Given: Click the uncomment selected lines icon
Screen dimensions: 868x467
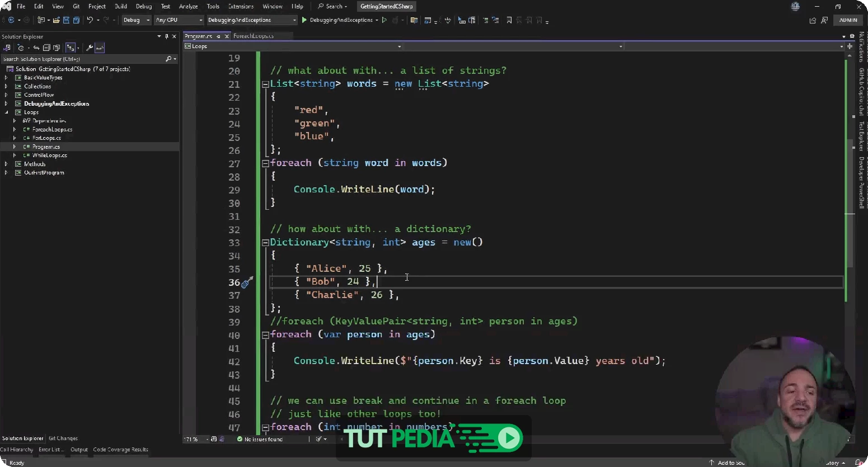Looking at the screenshot, I should (x=495, y=20).
